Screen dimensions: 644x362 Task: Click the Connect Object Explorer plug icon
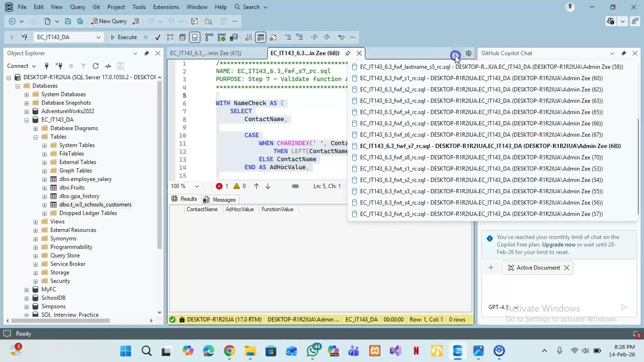coord(46,66)
